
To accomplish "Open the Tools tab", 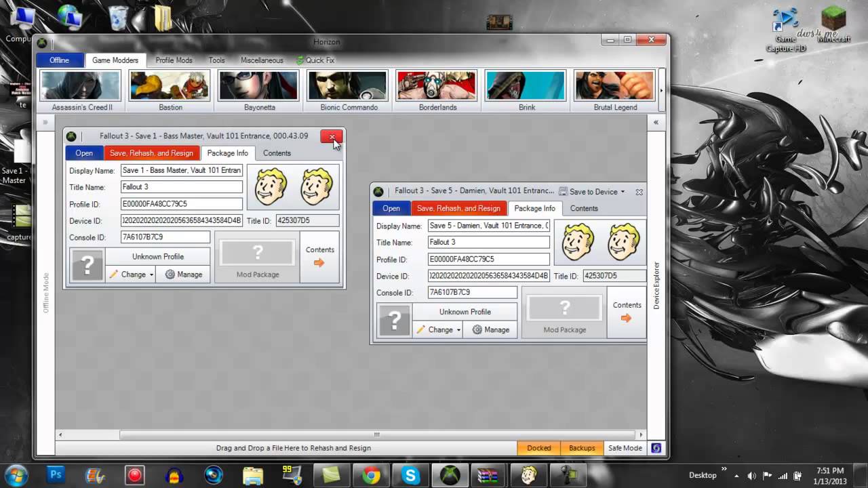I will pos(217,60).
